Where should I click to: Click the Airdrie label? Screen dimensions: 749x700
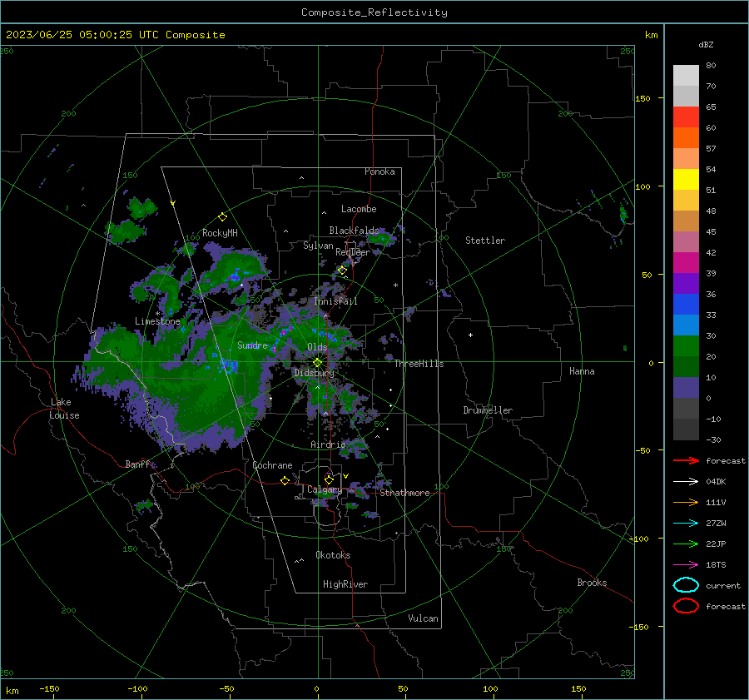click(x=328, y=444)
